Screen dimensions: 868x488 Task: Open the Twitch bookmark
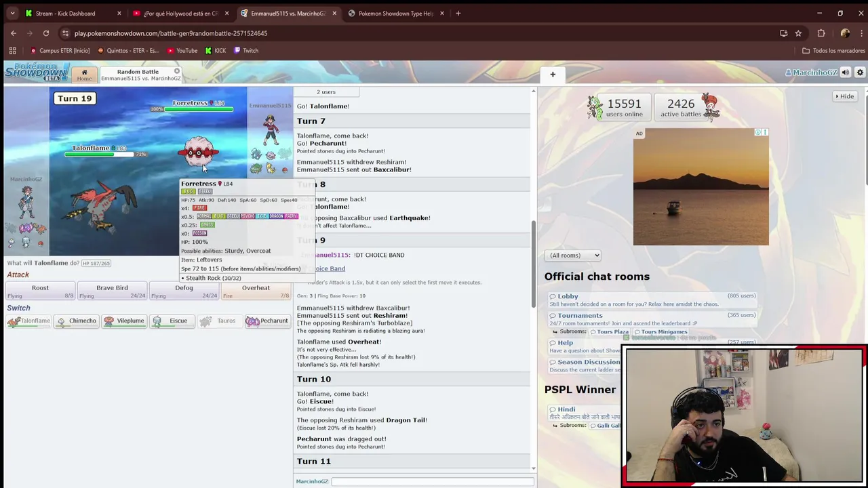click(x=245, y=50)
